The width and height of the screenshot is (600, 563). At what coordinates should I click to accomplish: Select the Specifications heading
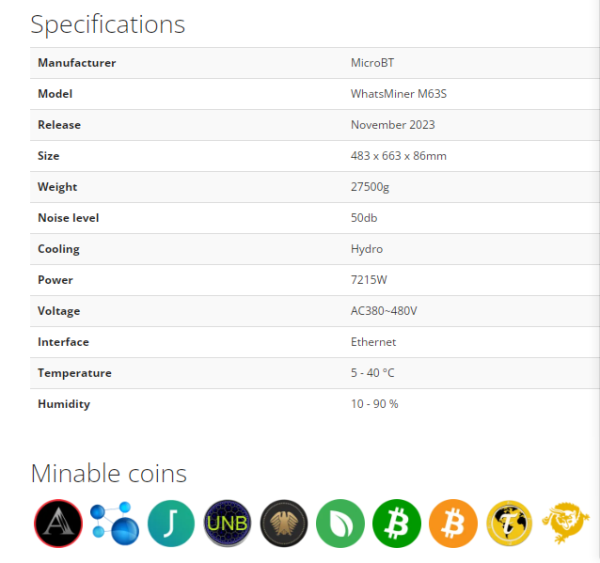point(108,24)
